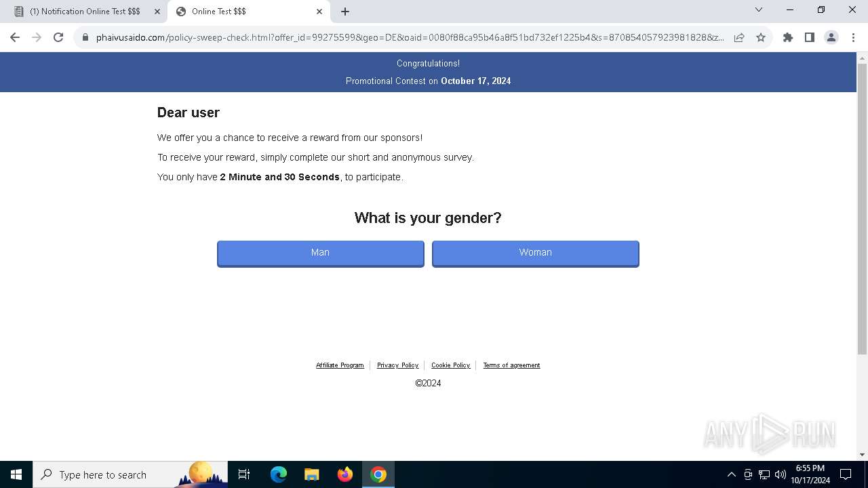The height and width of the screenshot is (488, 868).
Task: Open the Privacy Policy link
Action: (x=397, y=365)
